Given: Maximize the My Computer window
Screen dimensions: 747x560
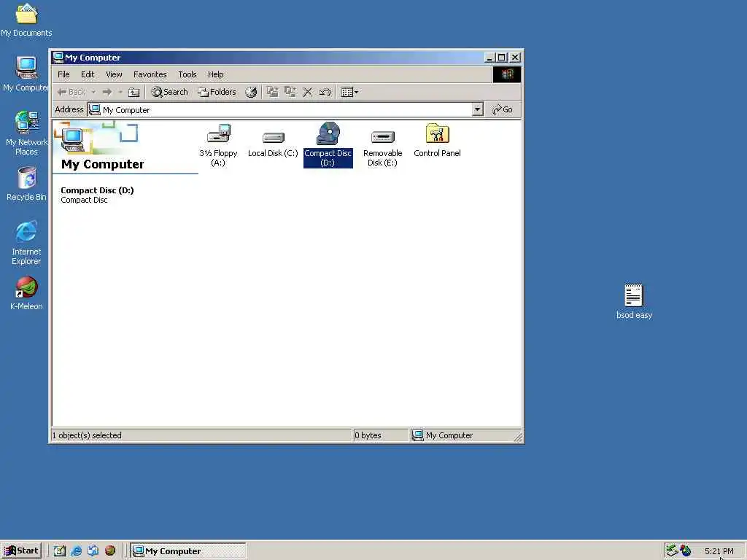Looking at the screenshot, I should 501,58.
